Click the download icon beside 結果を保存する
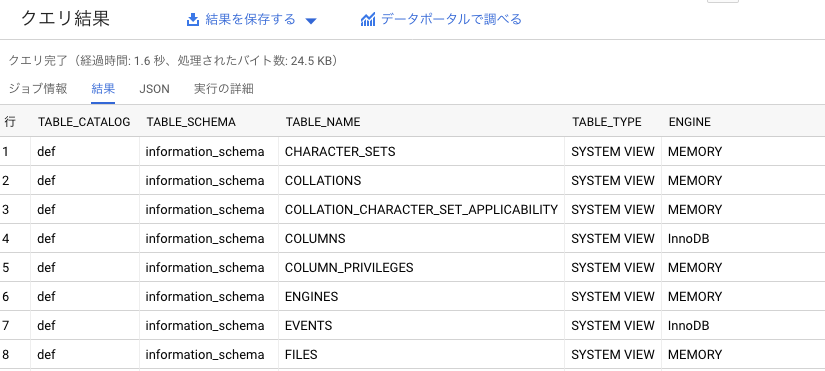825x371 pixels. (x=193, y=20)
